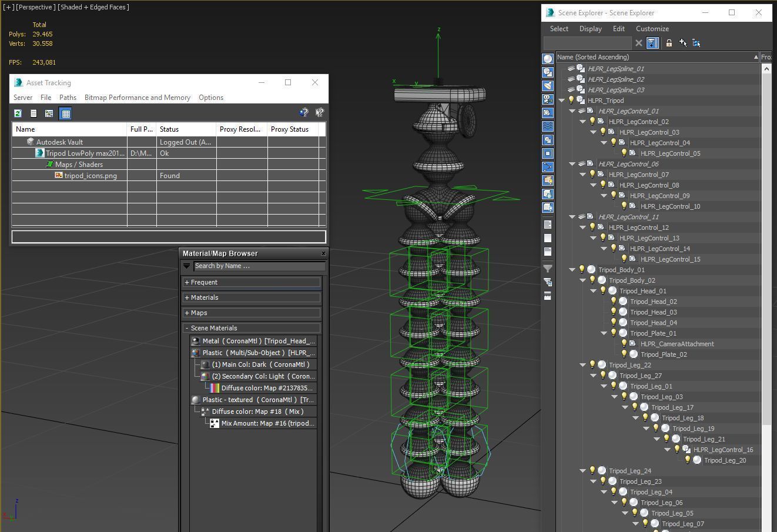Screen dimensions: 777x532
Task: Collapse the HLPR_LegControl_01 tree node
Action: pos(572,111)
